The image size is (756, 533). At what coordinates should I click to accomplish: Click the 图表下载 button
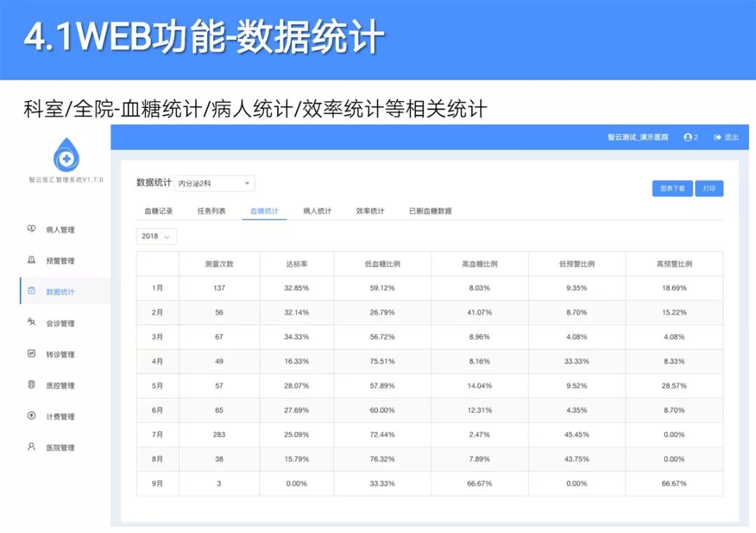[x=673, y=188]
